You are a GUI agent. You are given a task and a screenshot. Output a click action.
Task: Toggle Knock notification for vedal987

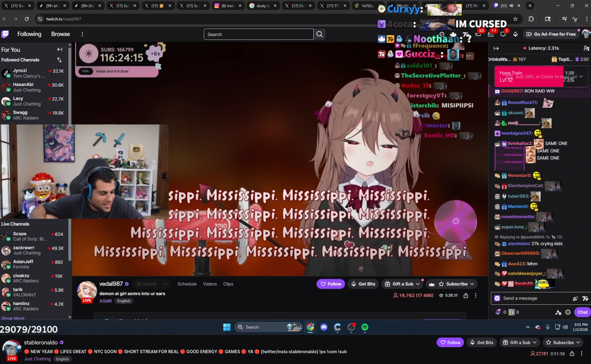point(147,284)
